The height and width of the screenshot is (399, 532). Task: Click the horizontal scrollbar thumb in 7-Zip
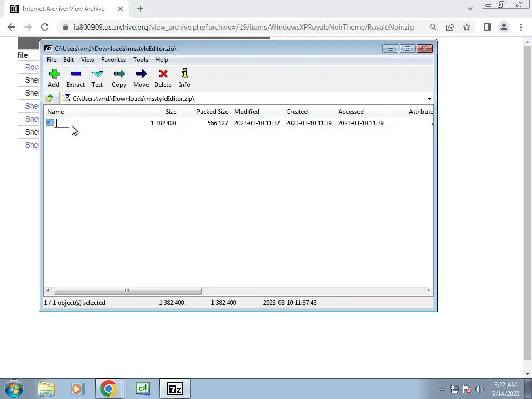[127, 290]
